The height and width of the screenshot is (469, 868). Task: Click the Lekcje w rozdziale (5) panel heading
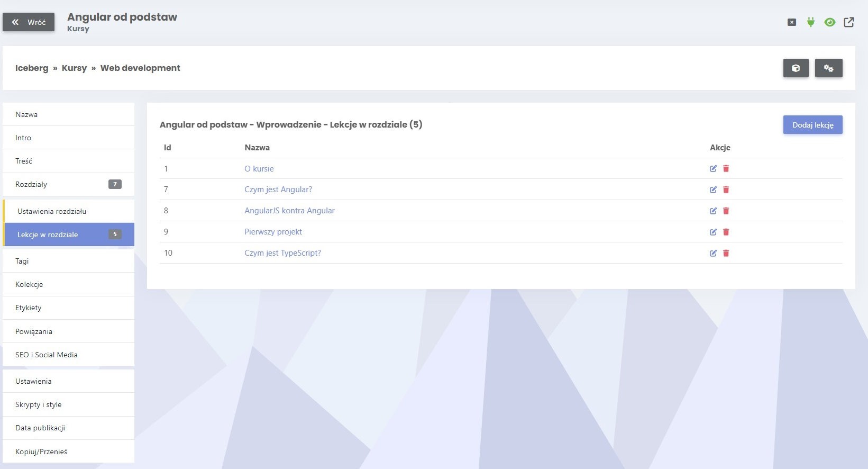tap(291, 125)
